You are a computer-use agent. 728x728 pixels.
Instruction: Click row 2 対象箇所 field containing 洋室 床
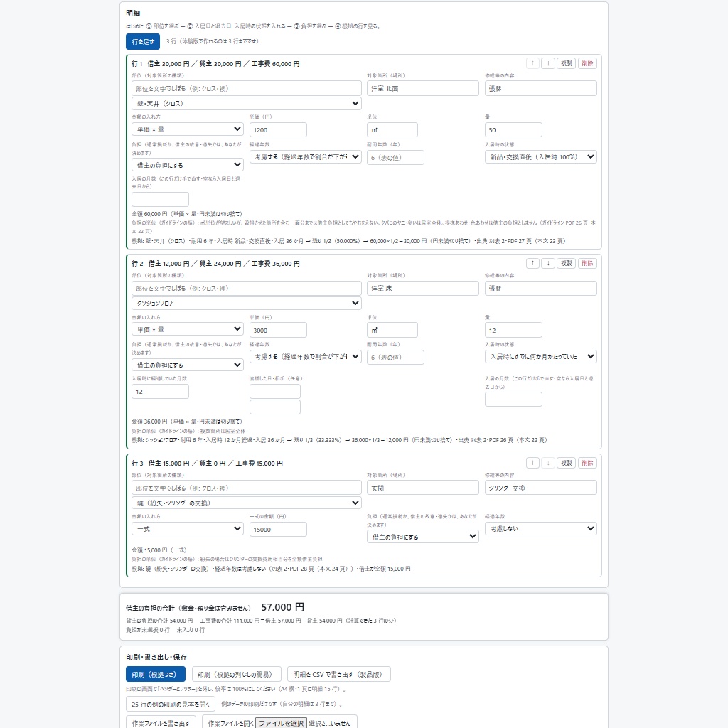tap(422, 289)
